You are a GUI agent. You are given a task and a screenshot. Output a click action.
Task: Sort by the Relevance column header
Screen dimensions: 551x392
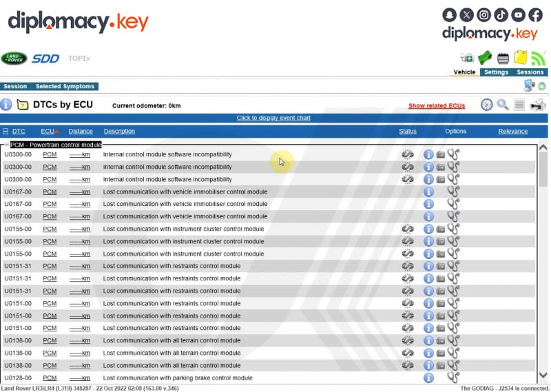tap(512, 131)
